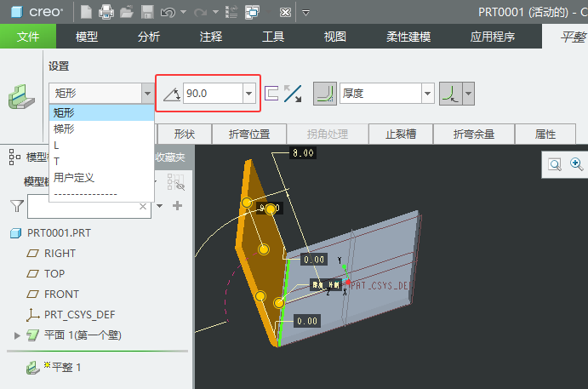
Task: Toggle the radius dimension location icon
Action: (450, 94)
